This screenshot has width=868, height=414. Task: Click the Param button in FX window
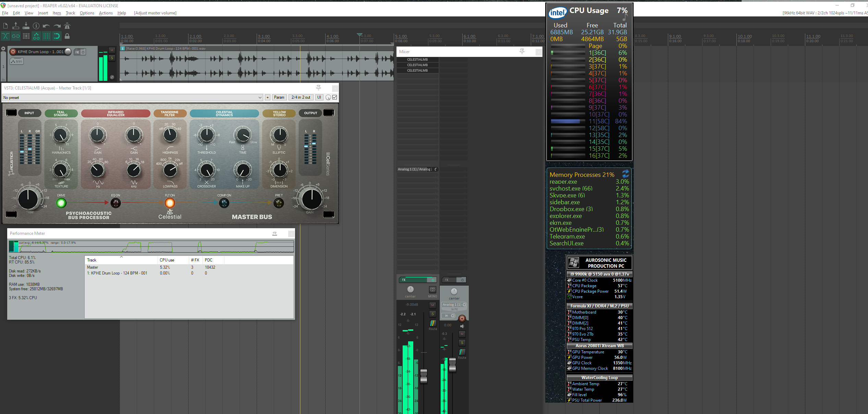click(279, 98)
